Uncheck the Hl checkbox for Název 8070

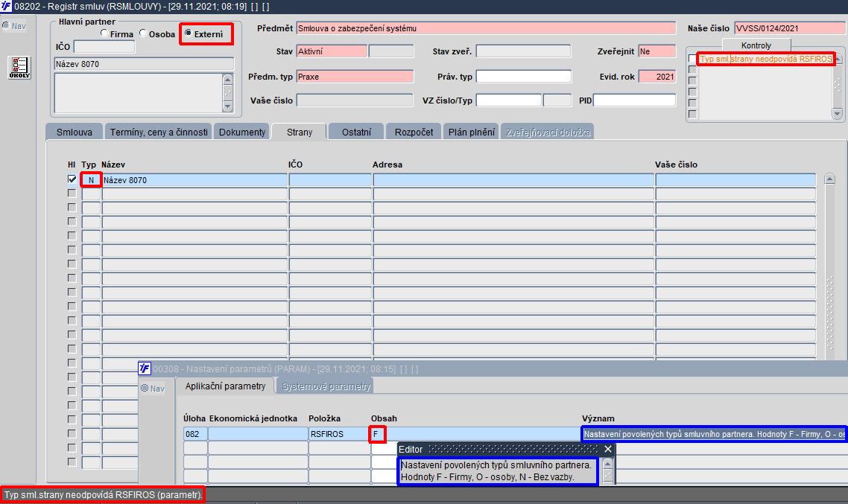[72, 179]
